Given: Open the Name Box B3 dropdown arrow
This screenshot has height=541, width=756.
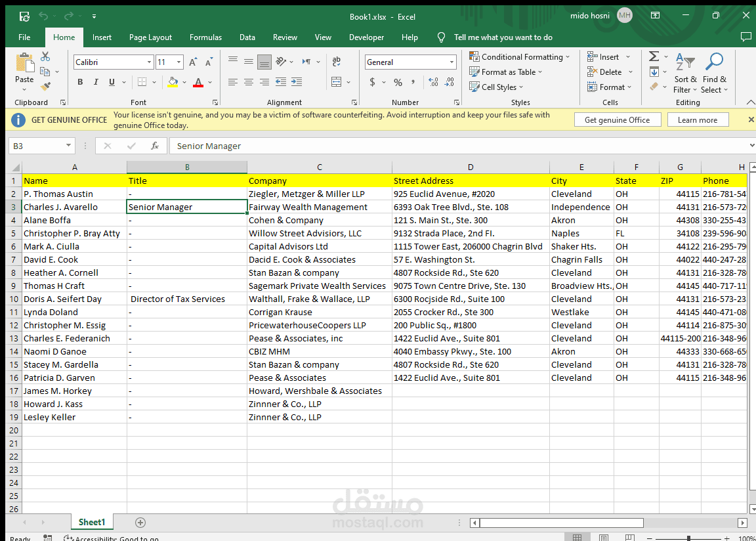Looking at the screenshot, I should [68, 145].
